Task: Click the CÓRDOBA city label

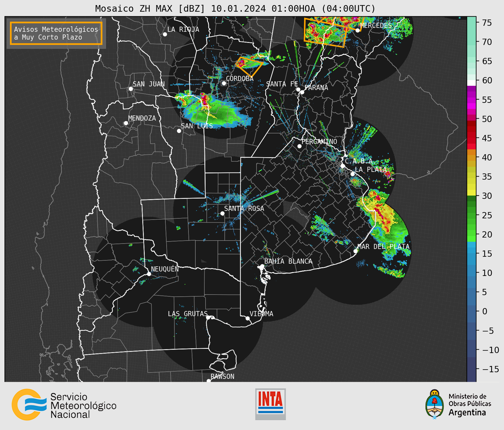Action: [x=240, y=78]
